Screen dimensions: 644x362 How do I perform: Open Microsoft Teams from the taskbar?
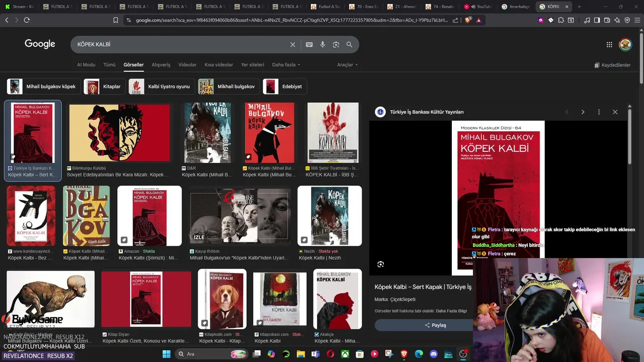click(315, 354)
